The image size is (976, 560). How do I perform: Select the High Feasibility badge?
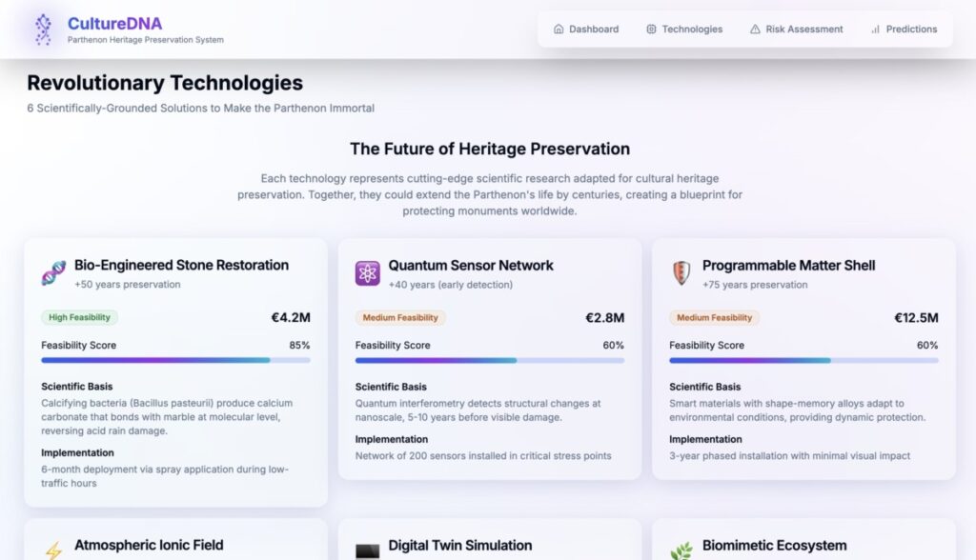79,318
